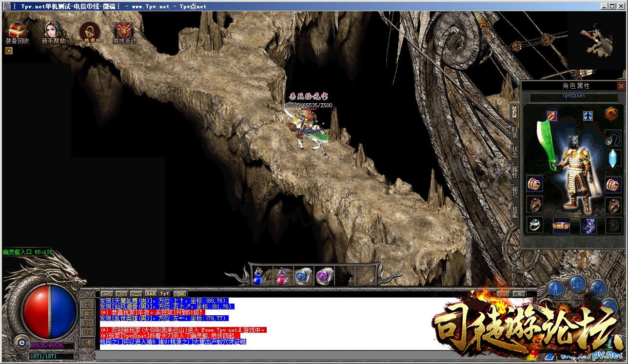Image resolution: width=628 pixels, height=364 pixels.
Task: Click group chat channel button
Action: point(151,293)
